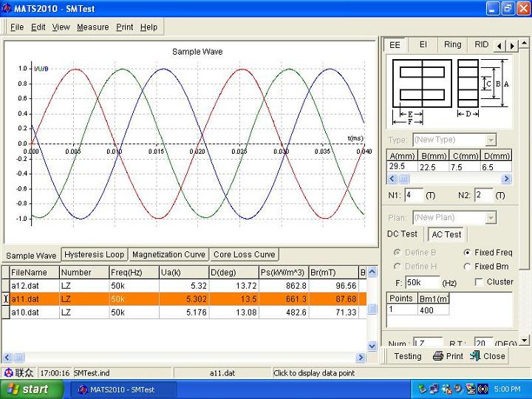Open the core Type dropdown
Image resolution: width=532 pixels, height=399 pixels.
(491, 140)
